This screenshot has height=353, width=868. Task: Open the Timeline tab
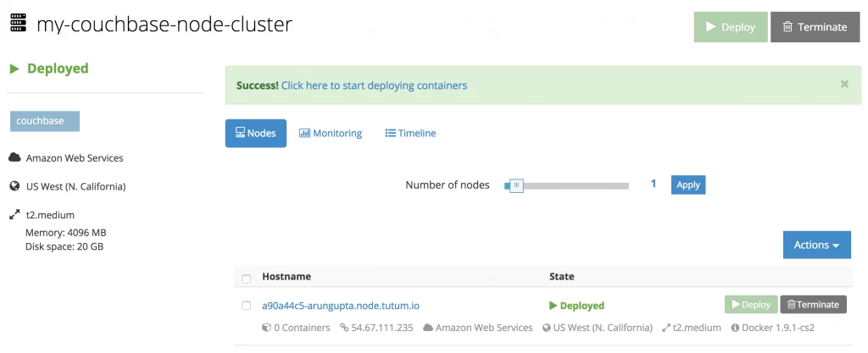click(410, 133)
